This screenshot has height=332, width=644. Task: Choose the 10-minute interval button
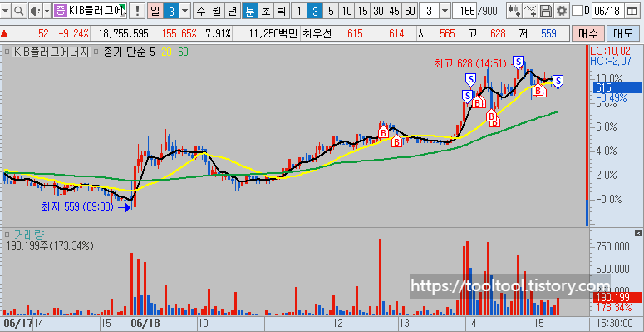(x=347, y=11)
